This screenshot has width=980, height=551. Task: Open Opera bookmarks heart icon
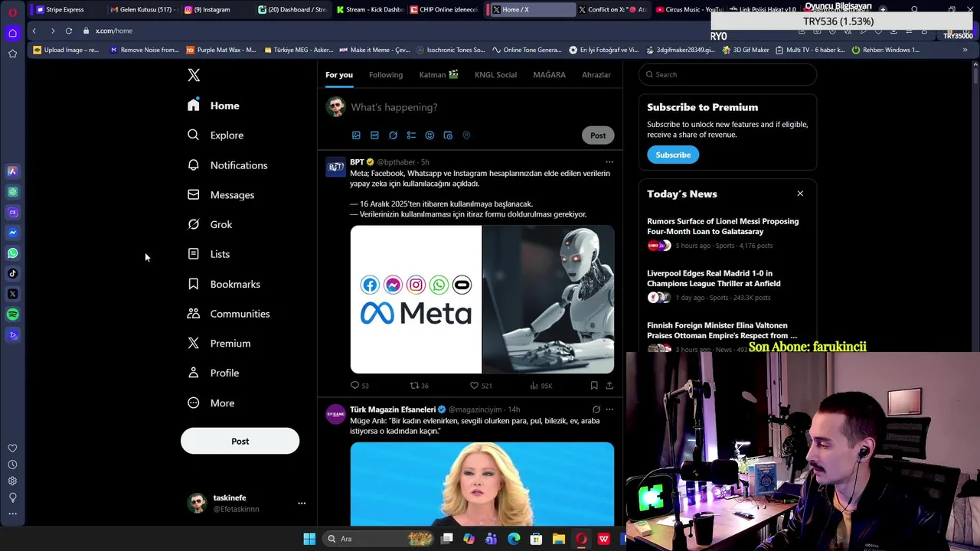[x=12, y=448]
